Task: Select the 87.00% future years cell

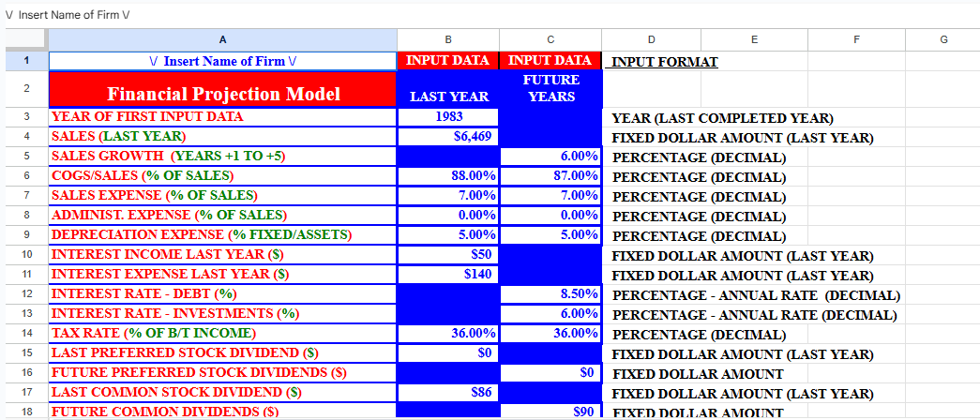Action: (550, 176)
